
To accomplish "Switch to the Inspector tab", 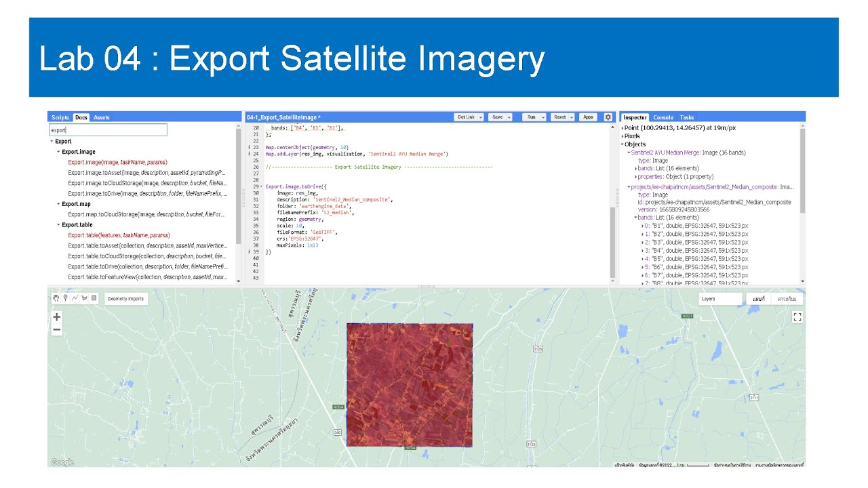I will 635,117.
